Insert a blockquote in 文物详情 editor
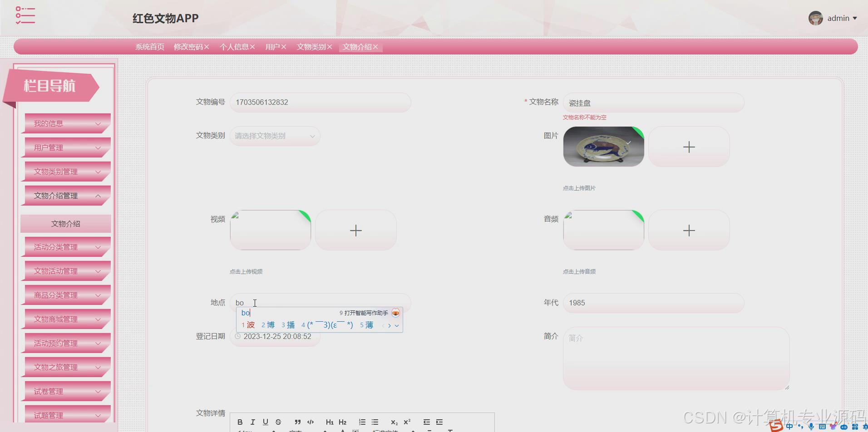 (x=298, y=422)
